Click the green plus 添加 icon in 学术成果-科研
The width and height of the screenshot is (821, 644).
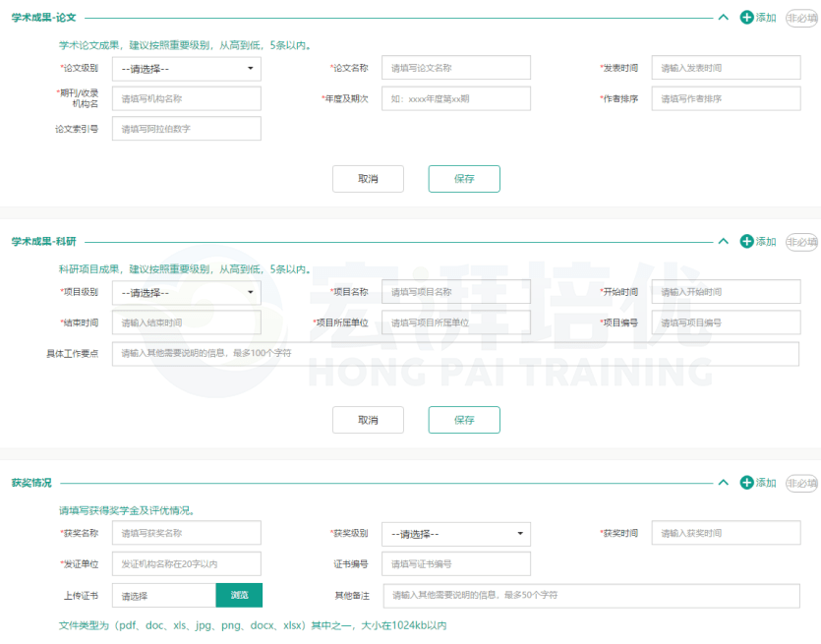[746, 242]
